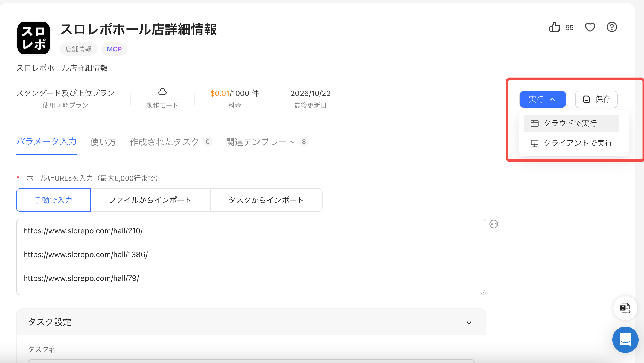The height and width of the screenshot is (363, 644).
Task: Open the document export floating icon
Action: [x=625, y=308]
